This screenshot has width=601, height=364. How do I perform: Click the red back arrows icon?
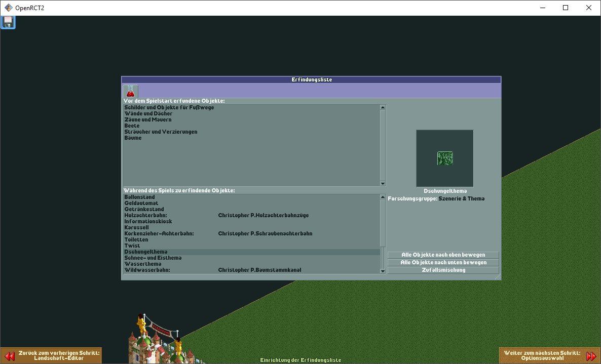point(9,356)
